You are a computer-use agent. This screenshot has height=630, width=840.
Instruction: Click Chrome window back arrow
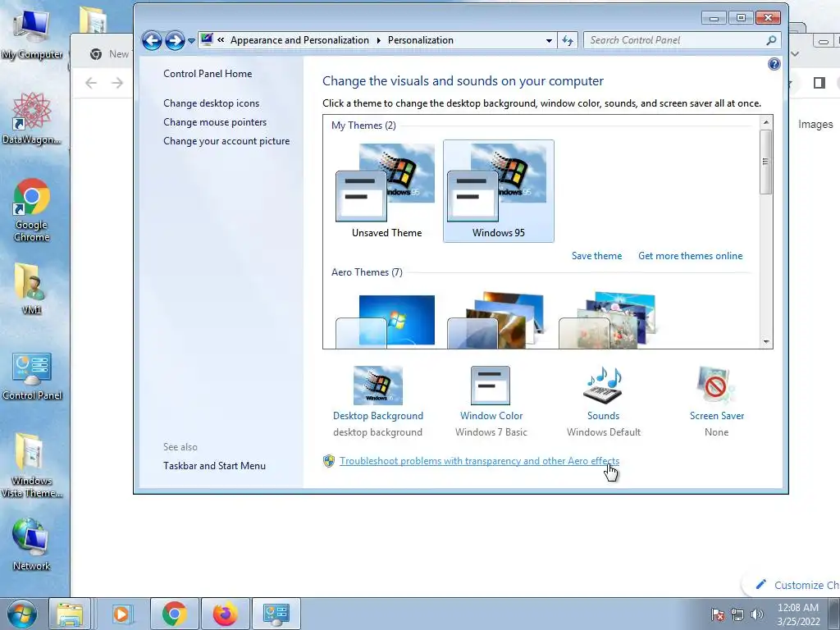tap(91, 83)
